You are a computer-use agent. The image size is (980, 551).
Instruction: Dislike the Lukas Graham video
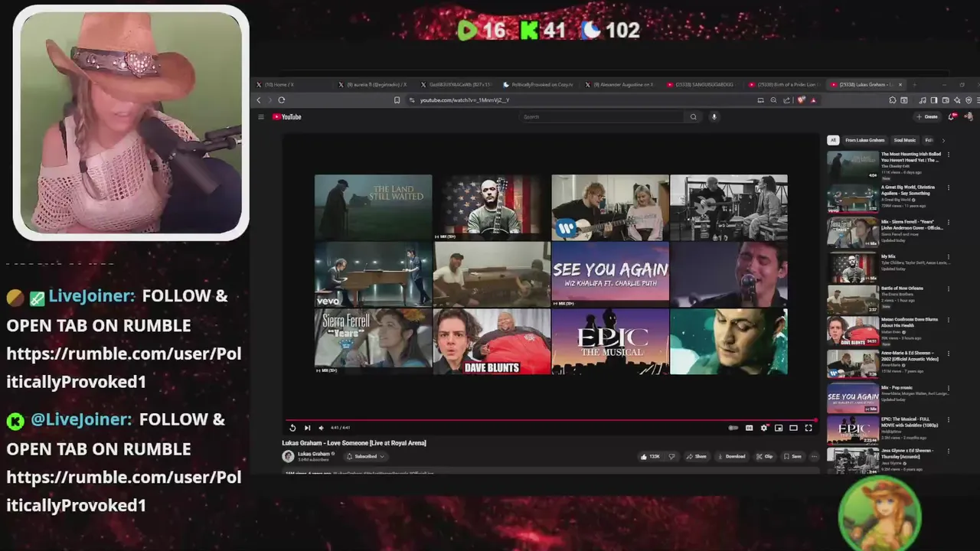tap(671, 456)
